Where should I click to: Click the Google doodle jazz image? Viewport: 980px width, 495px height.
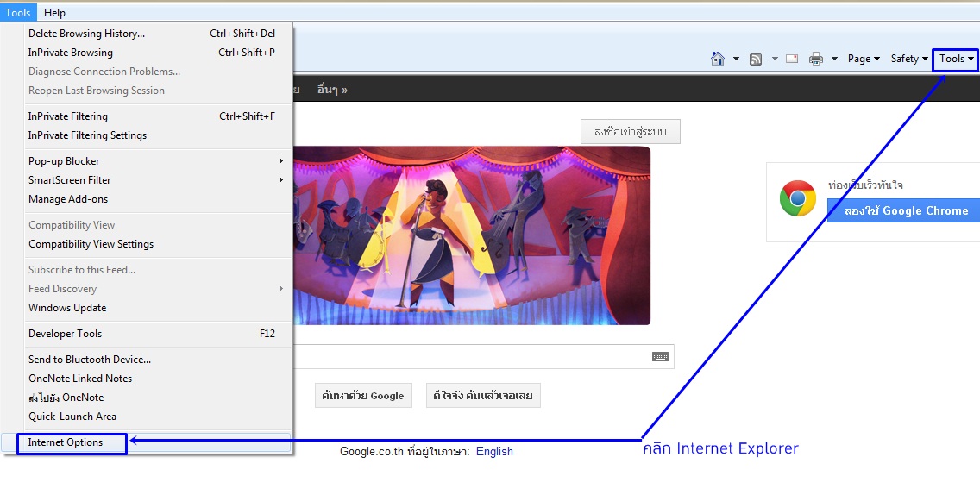[x=472, y=235]
